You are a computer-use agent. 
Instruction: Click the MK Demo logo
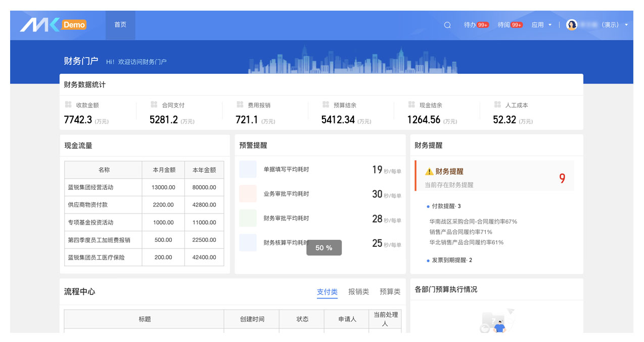[x=53, y=25]
